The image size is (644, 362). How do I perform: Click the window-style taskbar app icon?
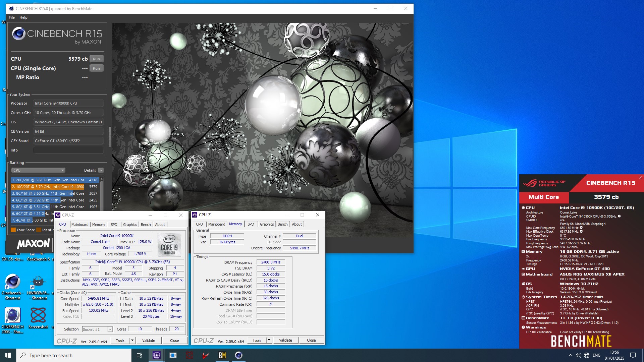173,355
